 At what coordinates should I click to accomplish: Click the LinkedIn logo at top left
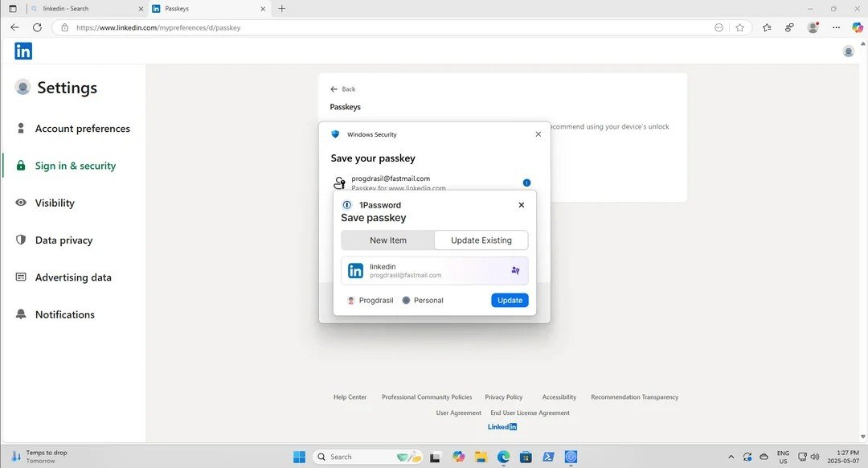point(23,51)
